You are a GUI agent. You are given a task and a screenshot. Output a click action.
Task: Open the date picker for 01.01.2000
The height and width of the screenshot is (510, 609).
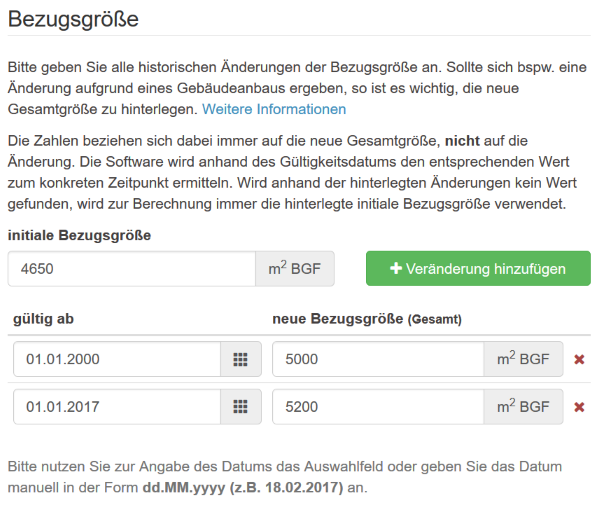coord(240,359)
